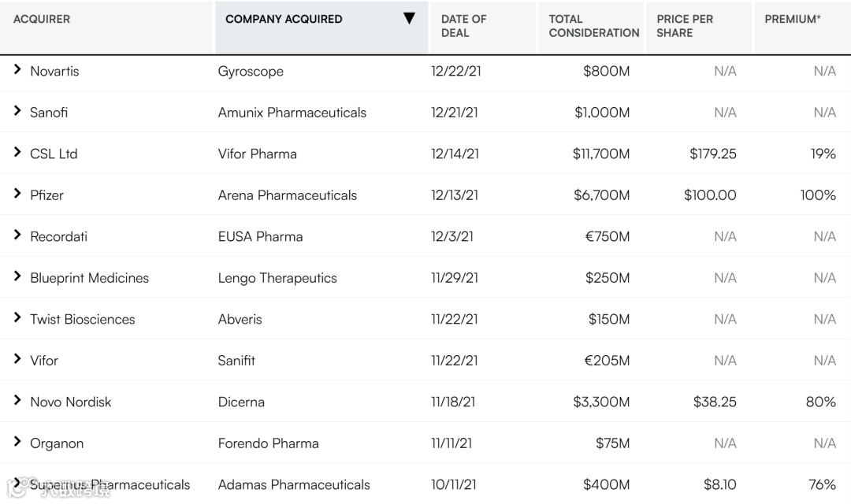Screen dimensions: 851x504
Task: Expand the Recordati deal row
Action: coord(17,235)
